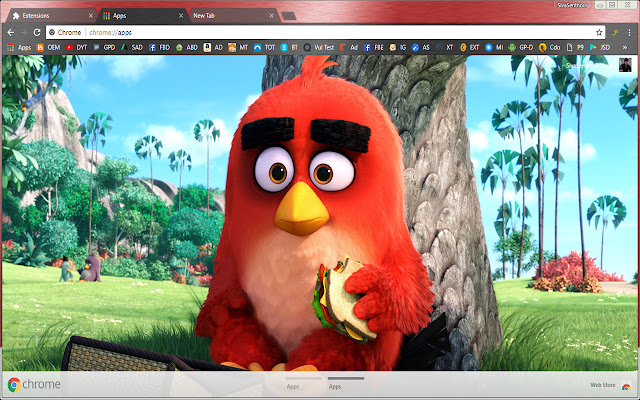
Task: Close the Extensions tab
Action: pos(91,16)
